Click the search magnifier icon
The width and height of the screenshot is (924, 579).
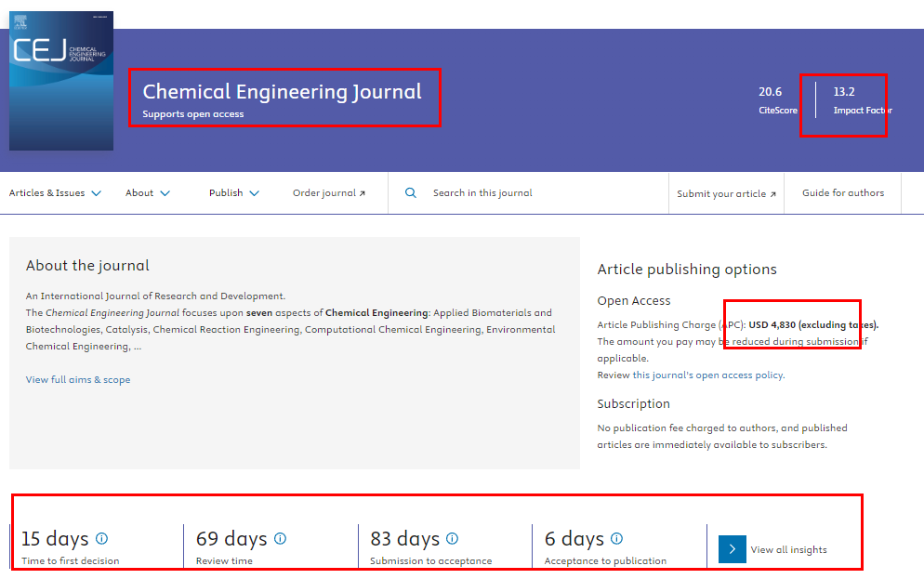[x=411, y=193]
